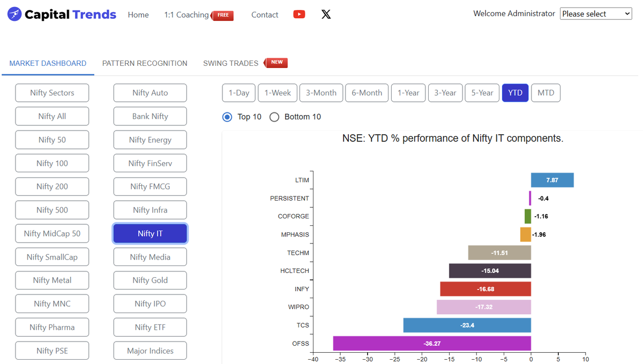Choose the 1-Week timeframe
The image size is (643, 364).
coord(278,93)
